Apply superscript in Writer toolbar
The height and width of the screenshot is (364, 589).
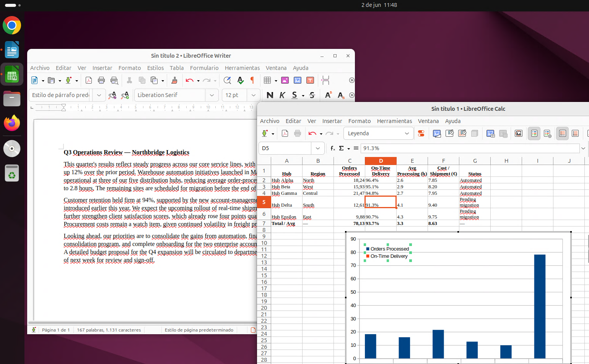coord(328,95)
